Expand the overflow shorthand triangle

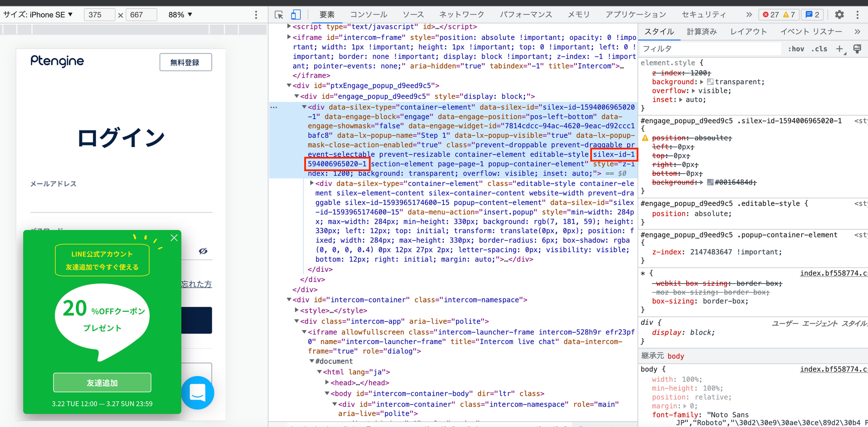694,91
